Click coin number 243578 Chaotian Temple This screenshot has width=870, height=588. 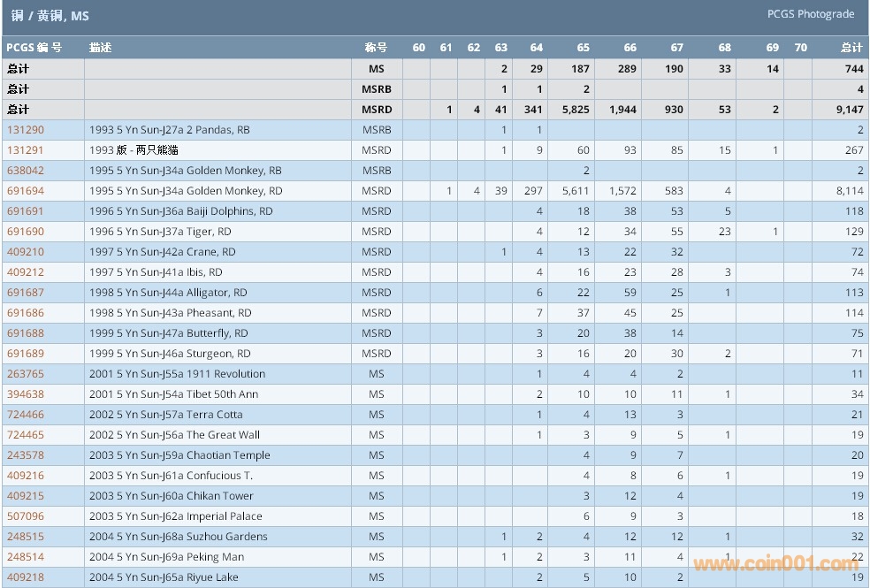pyautogui.click(x=26, y=455)
